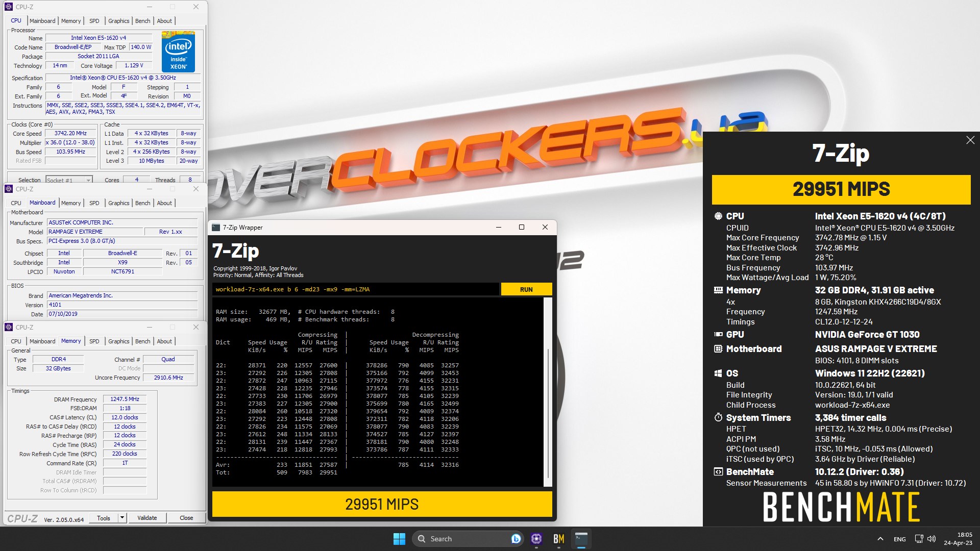Click the CPU chip icon in BenchMate panel

[x=718, y=216]
